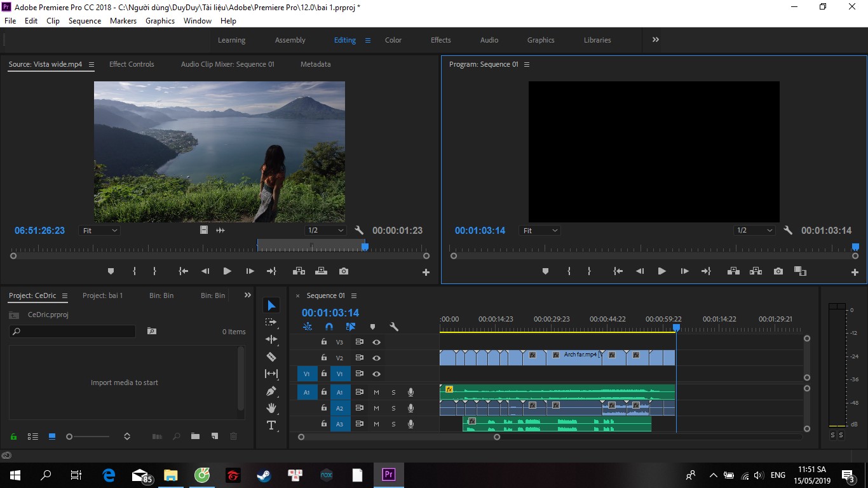Toggle lock on track A3

tap(324, 424)
